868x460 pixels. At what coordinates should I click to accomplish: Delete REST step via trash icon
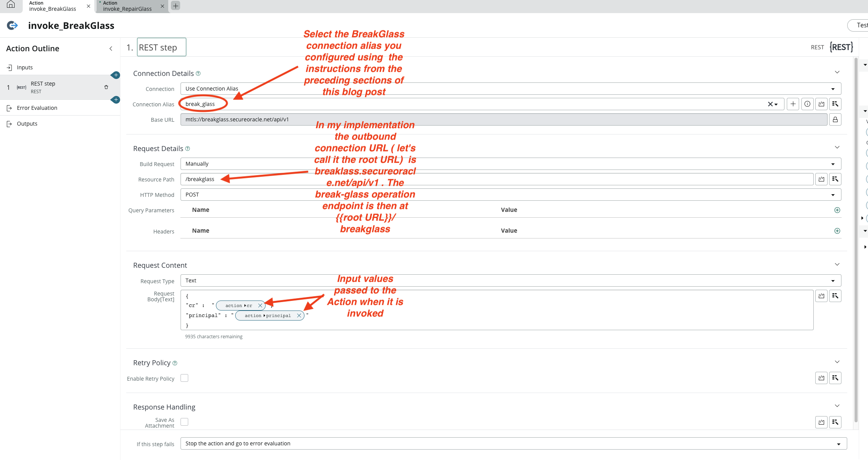(106, 87)
